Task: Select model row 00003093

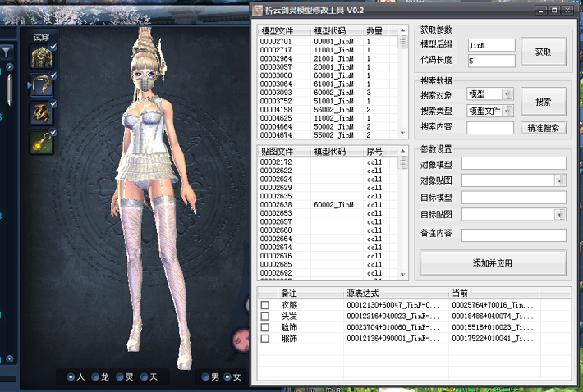Action: point(328,93)
